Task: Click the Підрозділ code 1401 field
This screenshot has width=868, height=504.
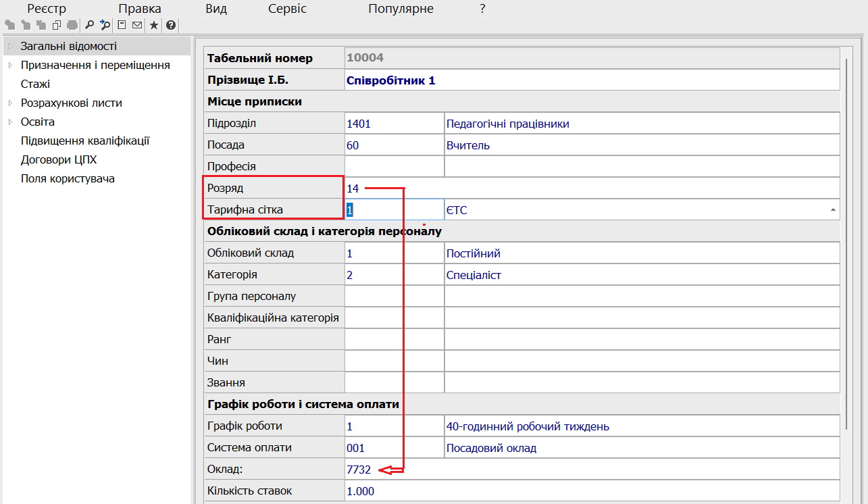Action: pyautogui.click(x=394, y=124)
